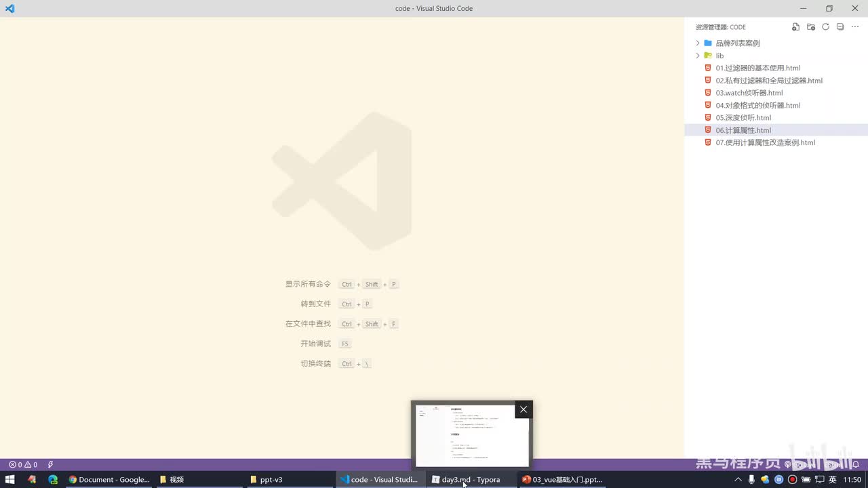Click the 开始调试 F5 hint text

pyautogui.click(x=316, y=344)
